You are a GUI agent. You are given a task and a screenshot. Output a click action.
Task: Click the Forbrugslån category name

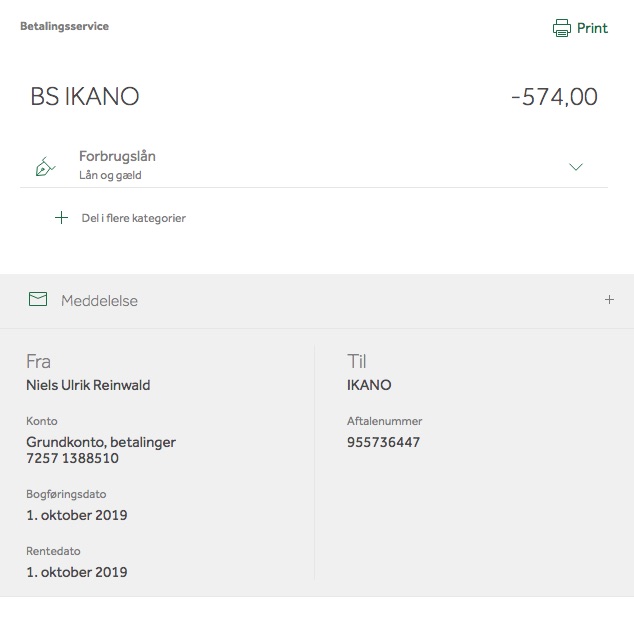click(x=117, y=156)
